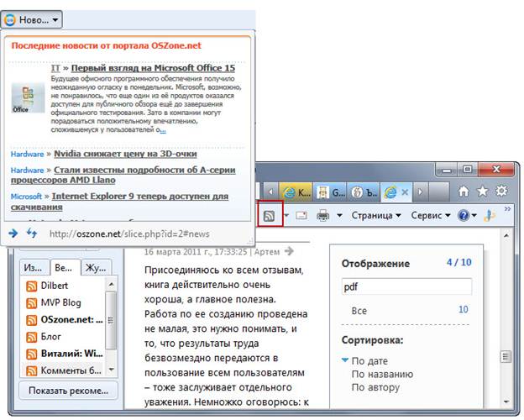This screenshot has width=524, height=420.
Task: Switch to the G... tab
Action: (330, 192)
